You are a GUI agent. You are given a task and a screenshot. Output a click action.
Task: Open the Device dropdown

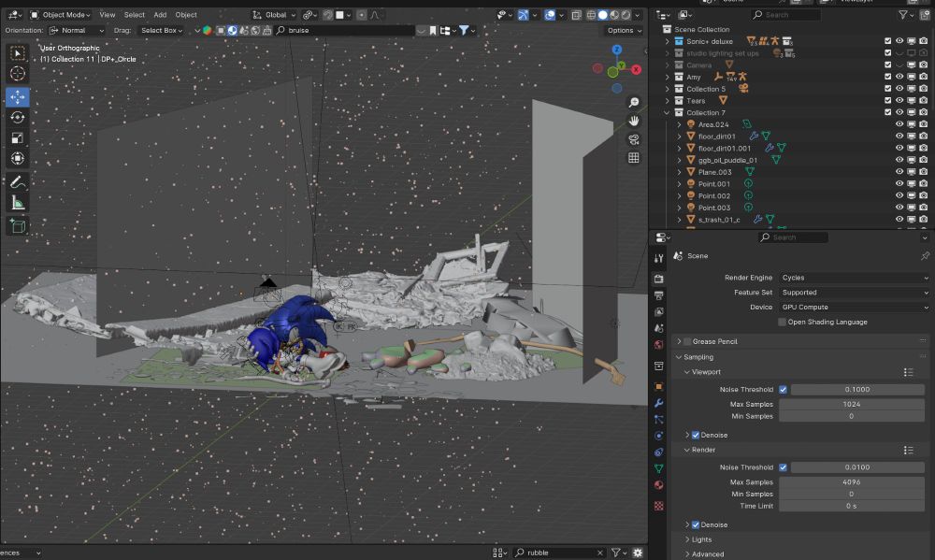click(x=855, y=308)
